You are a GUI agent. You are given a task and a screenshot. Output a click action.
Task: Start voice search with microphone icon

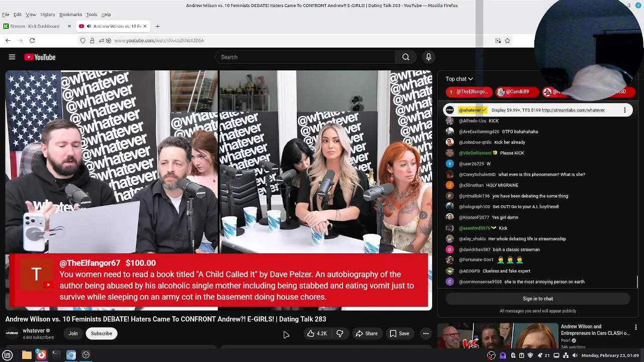[x=429, y=57]
